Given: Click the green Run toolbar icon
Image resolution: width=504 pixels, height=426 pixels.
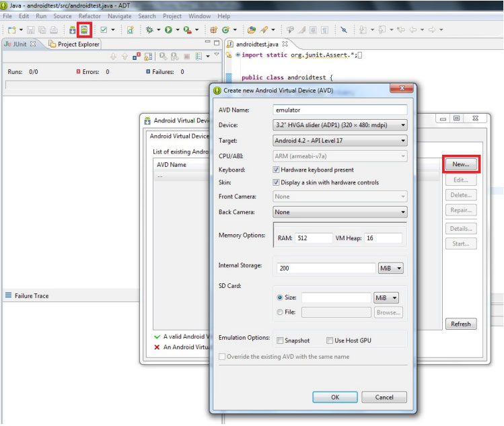Looking at the screenshot, I should click(168, 30).
